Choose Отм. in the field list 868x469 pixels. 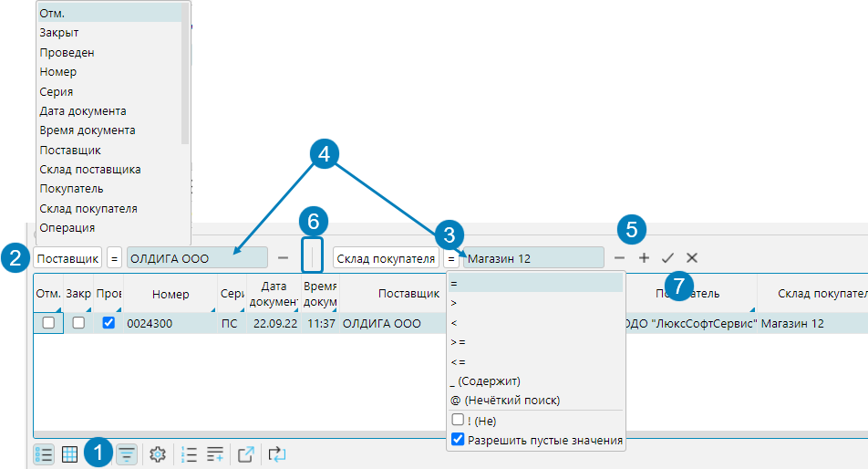point(109,14)
